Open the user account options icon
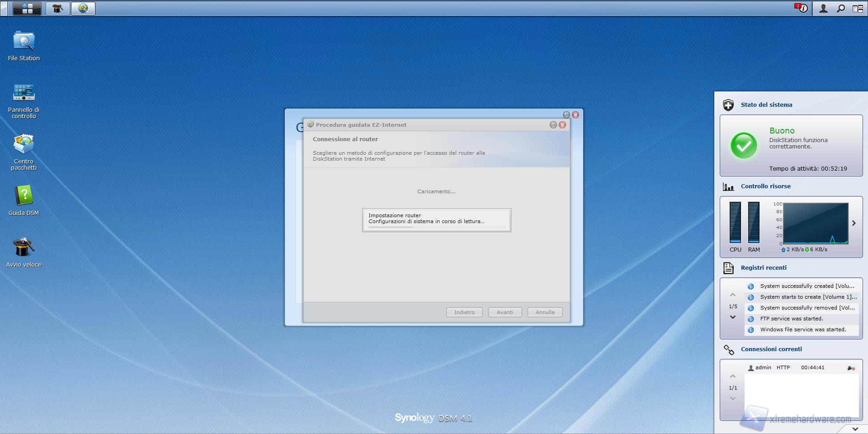868x434 pixels. click(823, 9)
